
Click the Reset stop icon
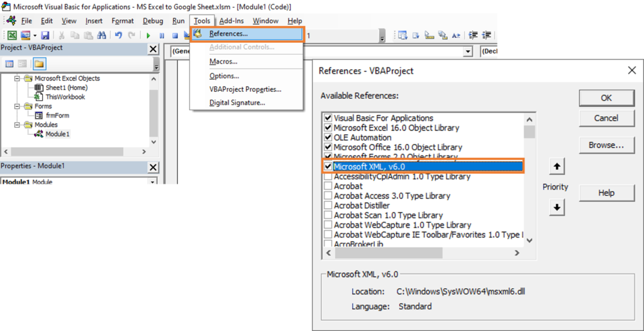pos(175,36)
